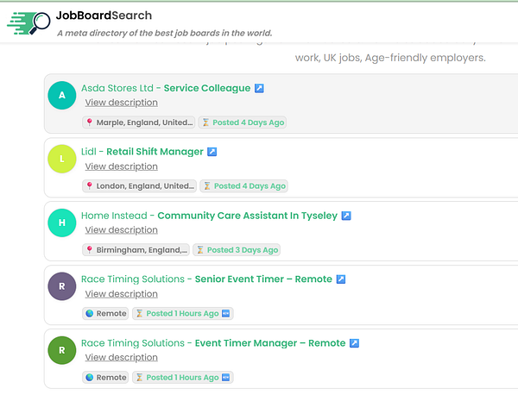The image size is (518, 420).
Task: Click external link icon beside Community Care Assistant
Action: [346, 216]
